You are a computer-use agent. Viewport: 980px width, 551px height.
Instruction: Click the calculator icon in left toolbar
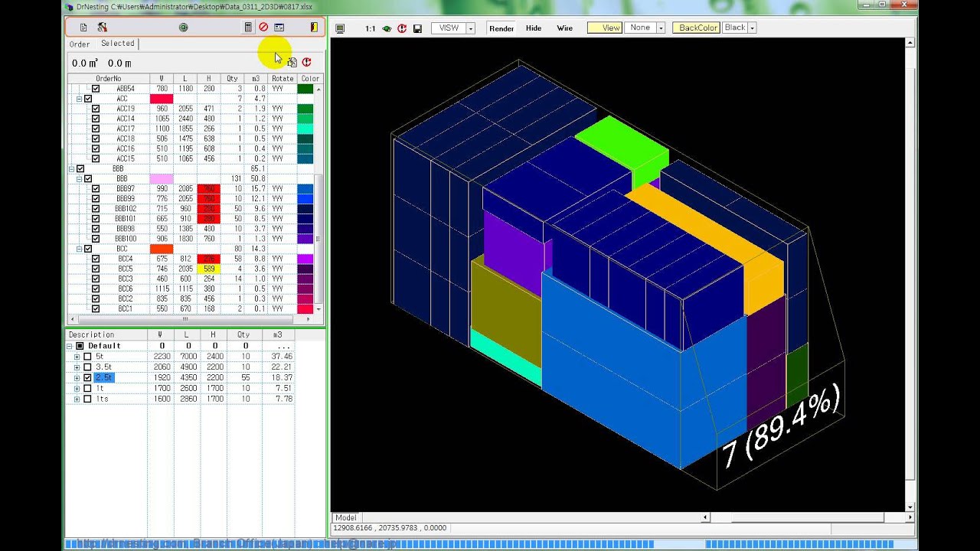247,28
